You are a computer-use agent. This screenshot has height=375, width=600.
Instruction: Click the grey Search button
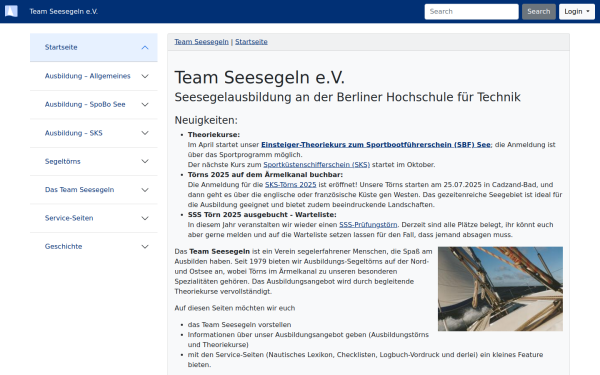click(539, 11)
